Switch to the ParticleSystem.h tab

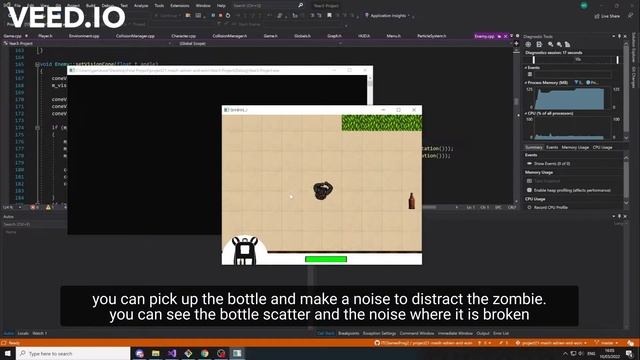point(431,36)
